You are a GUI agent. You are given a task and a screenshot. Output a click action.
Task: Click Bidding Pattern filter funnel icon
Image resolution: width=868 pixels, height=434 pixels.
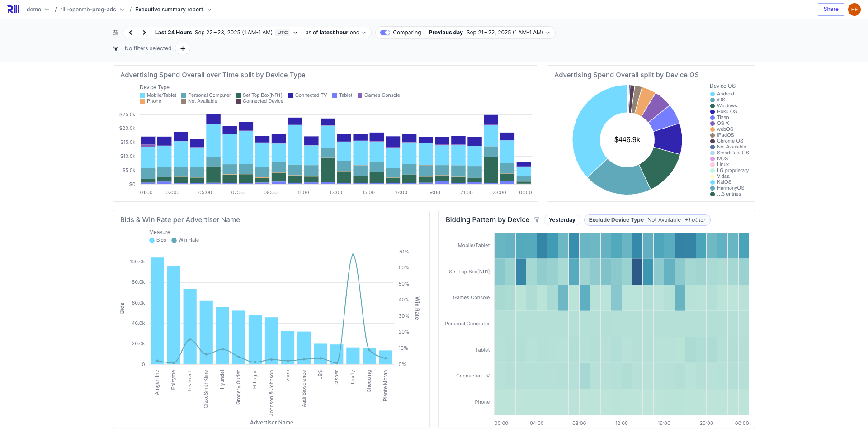(537, 220)
